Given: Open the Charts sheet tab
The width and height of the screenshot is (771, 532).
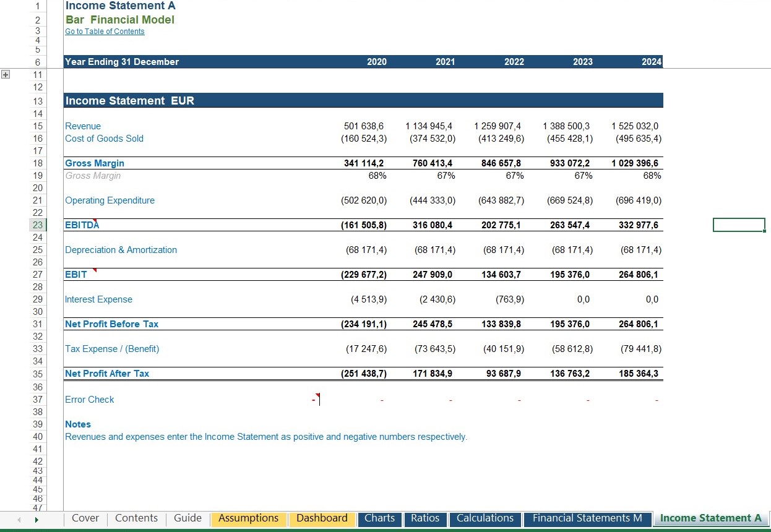Looking at the screenshot, I should (379, 518).
